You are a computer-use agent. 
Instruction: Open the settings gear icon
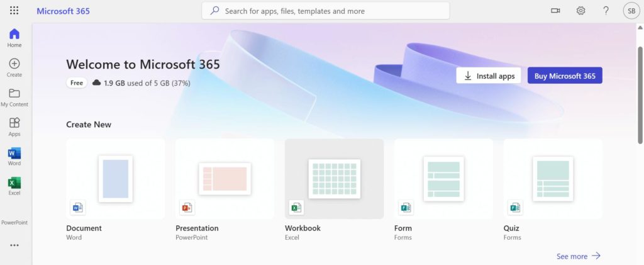point(580,11)
